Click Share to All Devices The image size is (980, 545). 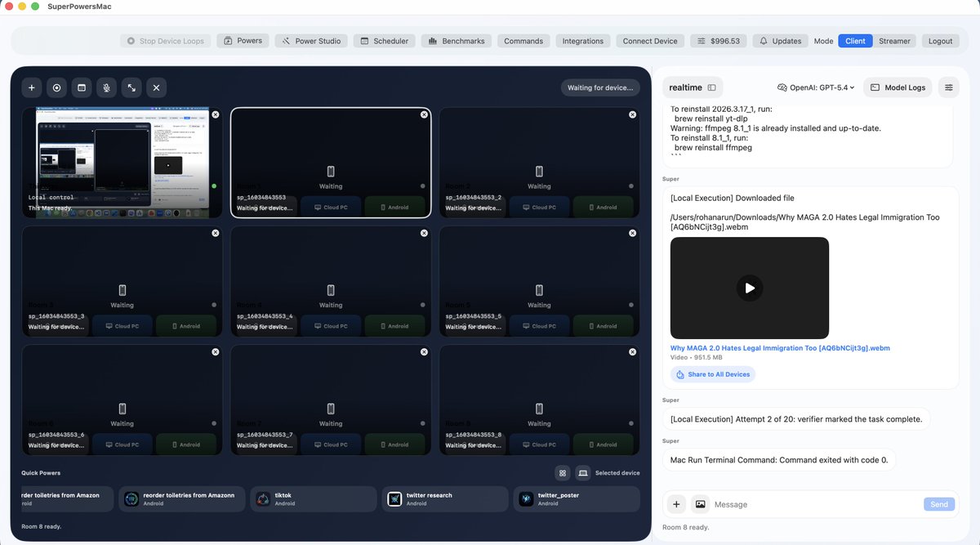pos(713,374)
